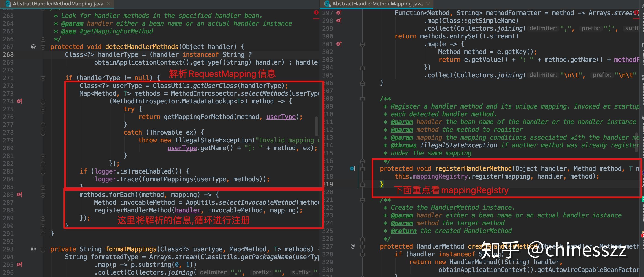Click the underlined handler in registerHandlerMethod call
This screenshot has height=277, width=644.
pyautogui.click(x=187, y=210)
